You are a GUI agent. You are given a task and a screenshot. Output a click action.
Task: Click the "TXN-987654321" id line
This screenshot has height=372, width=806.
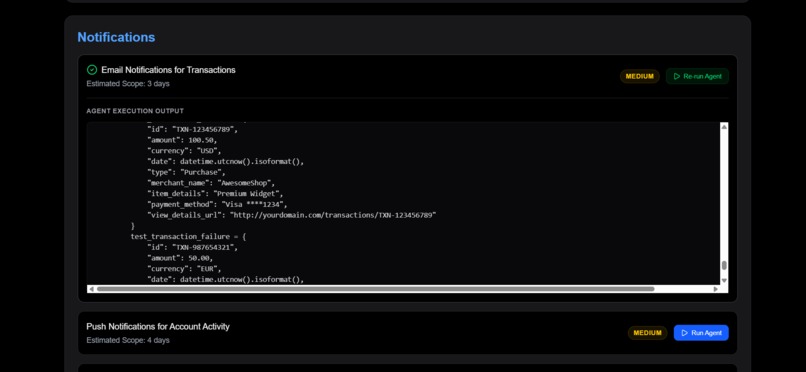tap(193, 247)
